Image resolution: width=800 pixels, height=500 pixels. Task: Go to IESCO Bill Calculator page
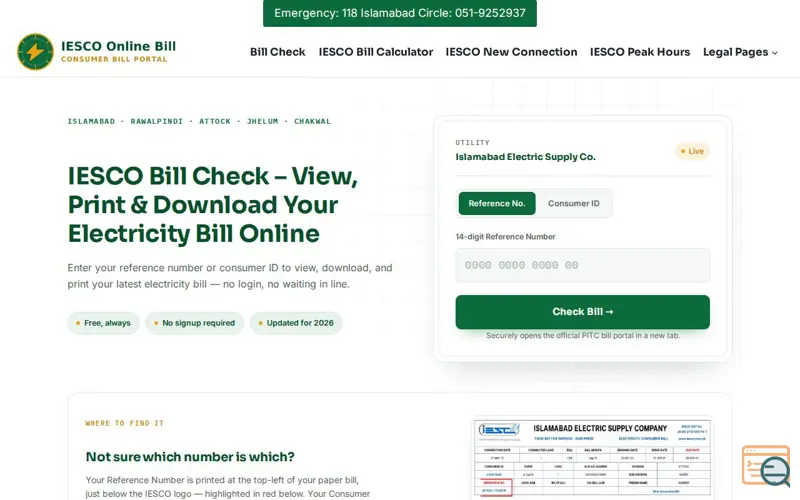[x=376, y=52]
